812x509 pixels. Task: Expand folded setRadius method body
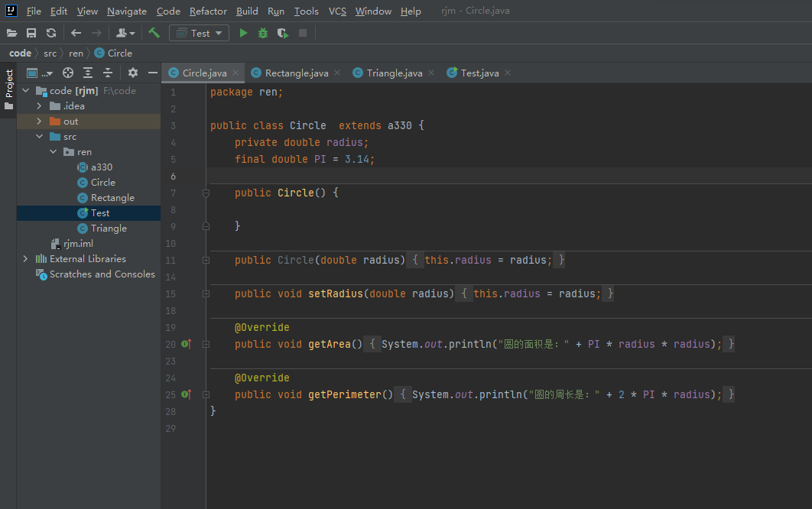click(x=206, y=294)
